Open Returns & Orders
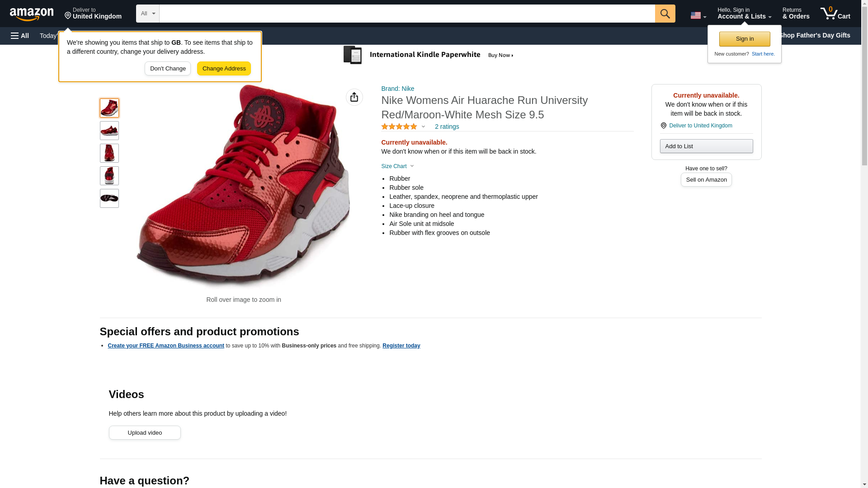This screenshot has width=868, height=488. pos(796,14)
